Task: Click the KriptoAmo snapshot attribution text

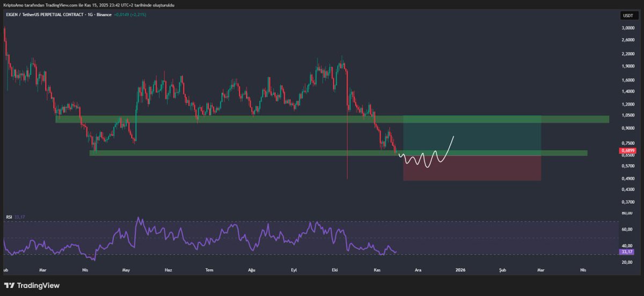Action: pyautogui.click(x=88, y=5)
